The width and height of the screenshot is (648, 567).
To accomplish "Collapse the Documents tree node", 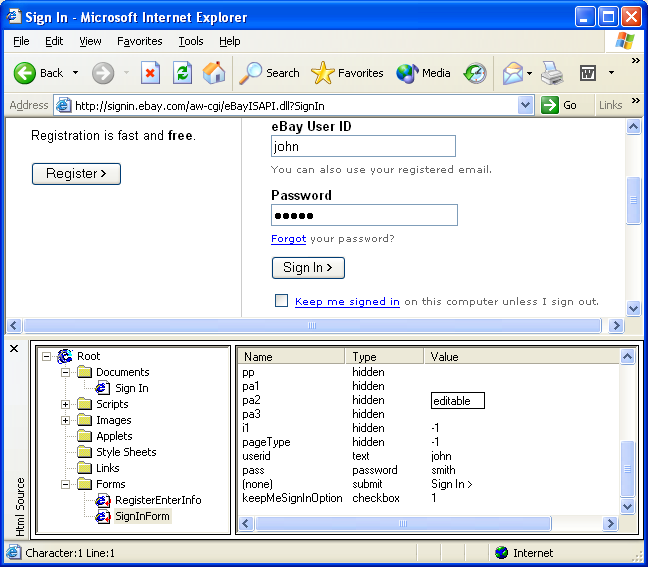I will pos(66,372).
